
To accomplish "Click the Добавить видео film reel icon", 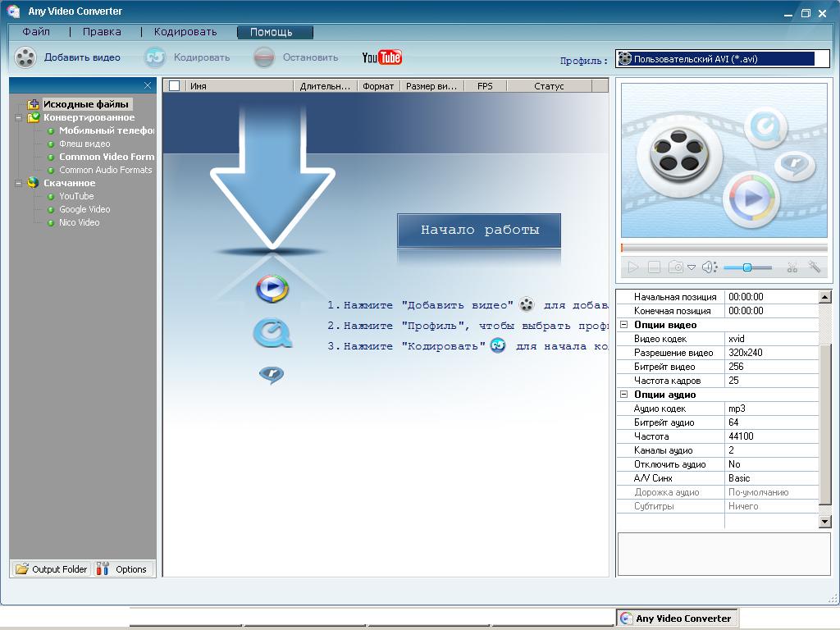I will coord(25,57).
